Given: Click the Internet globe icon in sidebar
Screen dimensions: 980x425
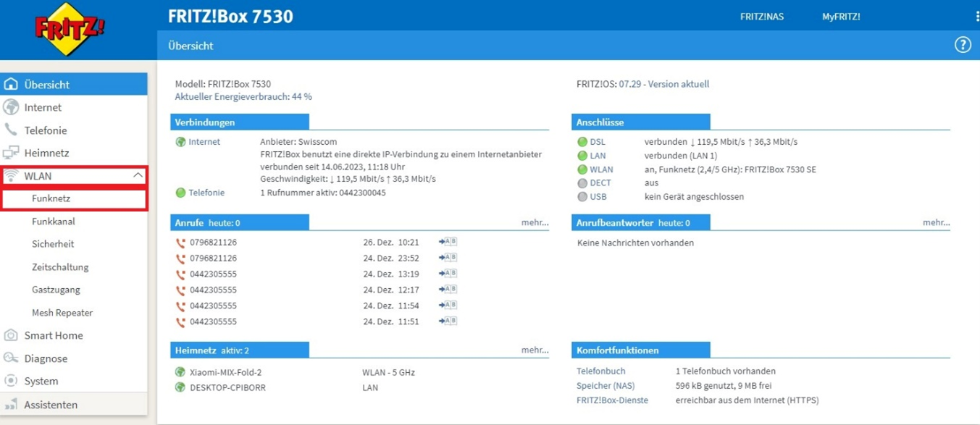Looking at the screenshot, I should [11, 107].
